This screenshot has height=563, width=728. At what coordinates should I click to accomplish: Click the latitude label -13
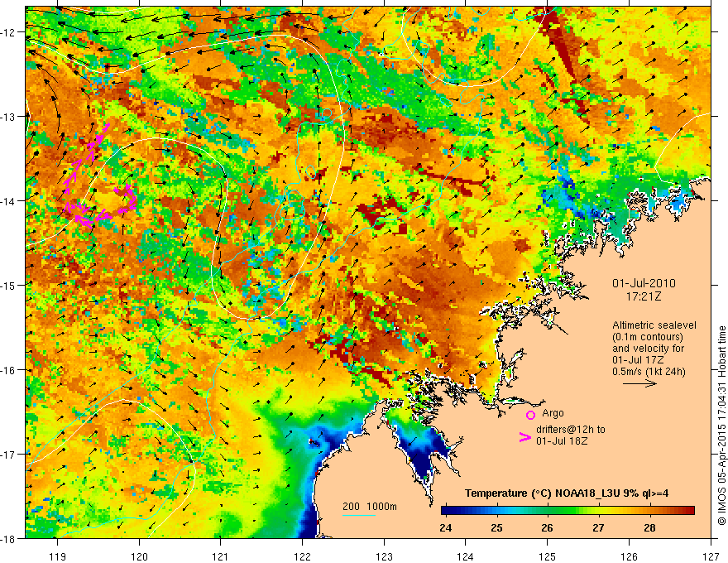[x=9, y=117]
